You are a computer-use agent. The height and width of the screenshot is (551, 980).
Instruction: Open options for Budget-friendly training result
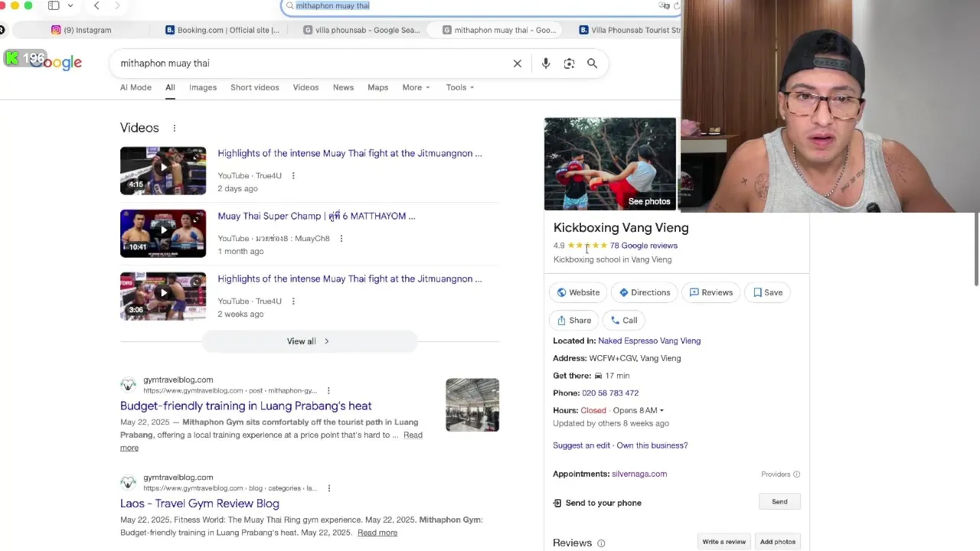pyautogui.click(x=328, y=390)
